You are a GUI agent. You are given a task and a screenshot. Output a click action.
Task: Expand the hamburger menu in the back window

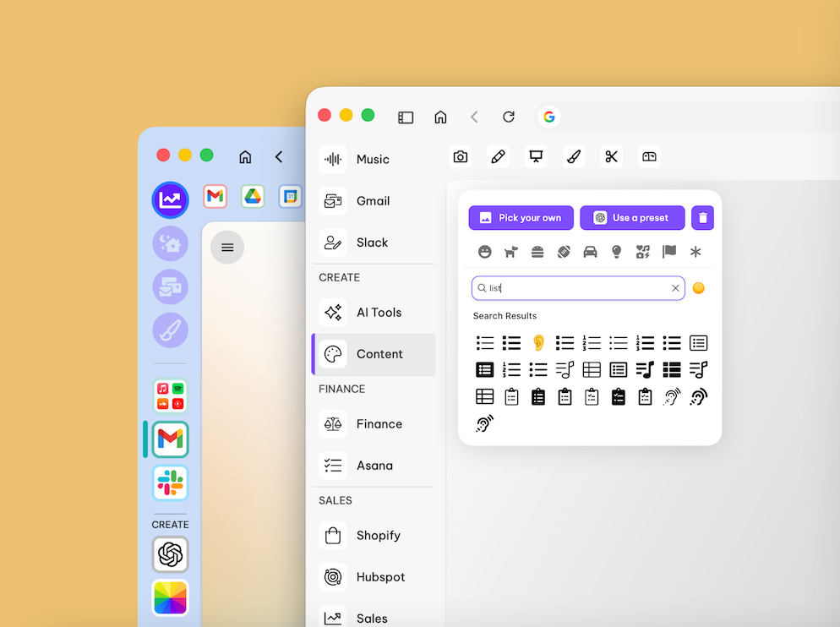[x=226, y=247]
